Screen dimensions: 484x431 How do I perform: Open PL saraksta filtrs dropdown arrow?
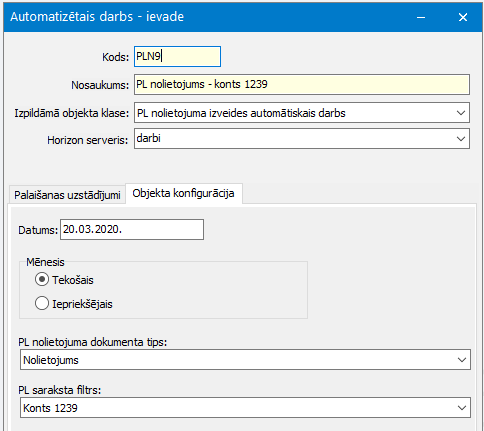462,408
